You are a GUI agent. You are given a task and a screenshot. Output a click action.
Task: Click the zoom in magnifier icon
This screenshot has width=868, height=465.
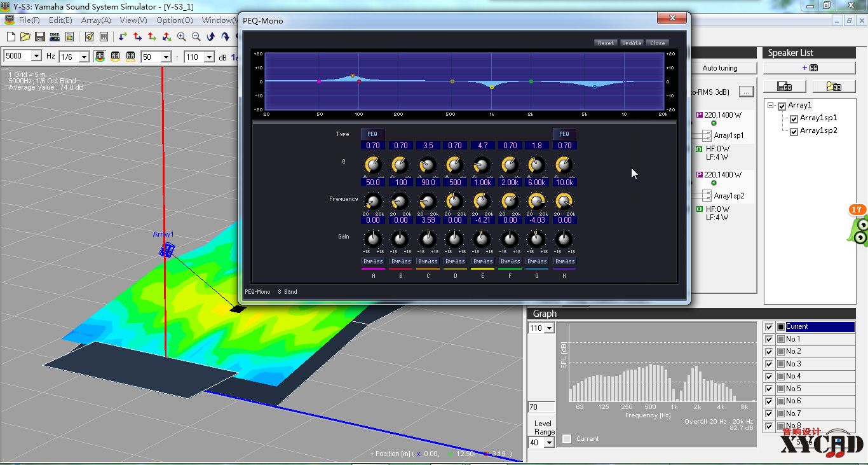(182, 37)
